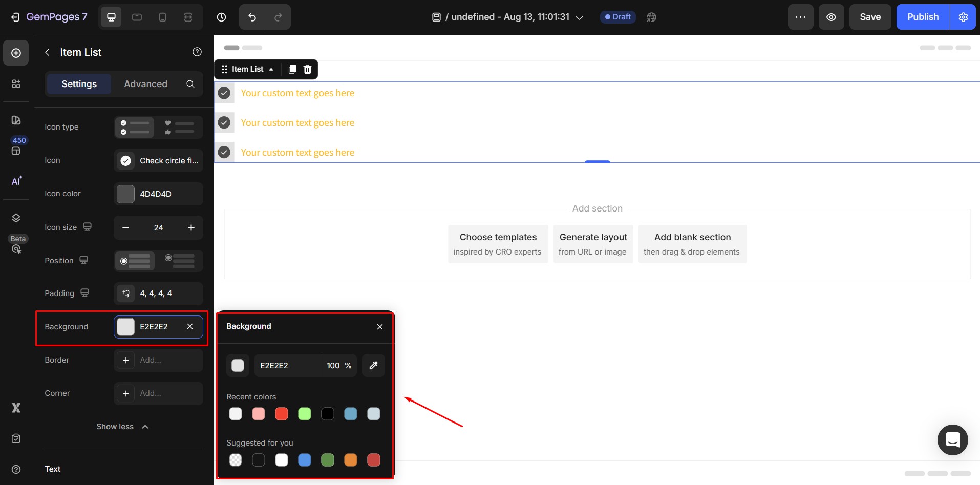Click the Publish button
The height and width of the screenshot is (485, 980).
pos(922,17)
